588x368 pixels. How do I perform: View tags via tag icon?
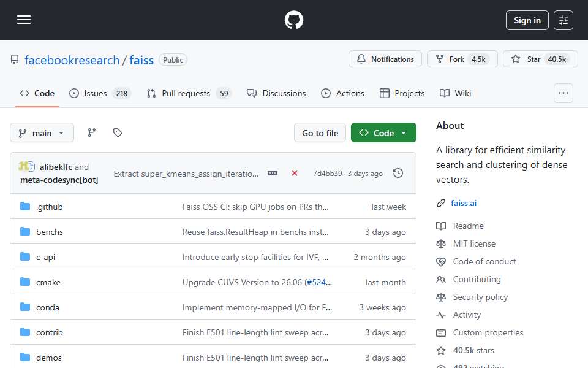[x=118, y=132]
